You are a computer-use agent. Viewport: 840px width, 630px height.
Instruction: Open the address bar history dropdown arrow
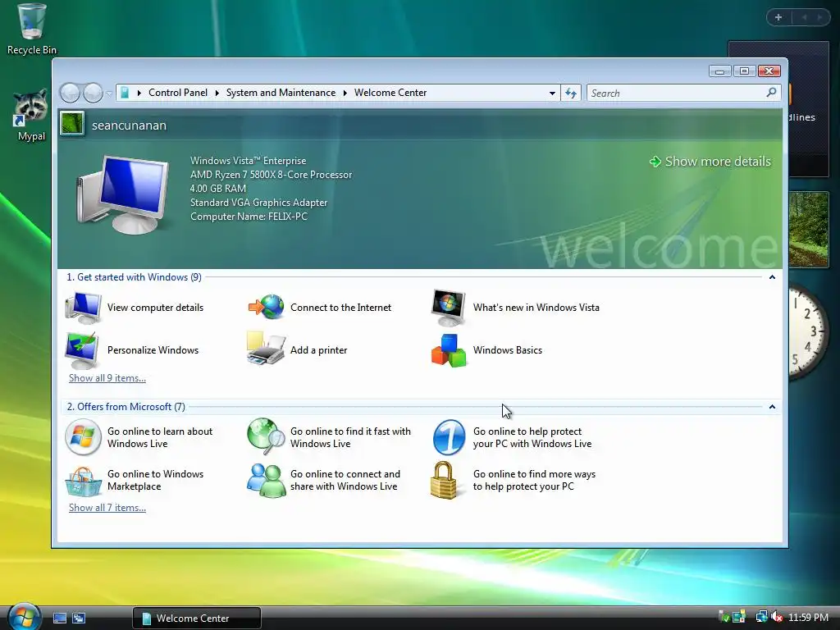(x=552, y=94)
